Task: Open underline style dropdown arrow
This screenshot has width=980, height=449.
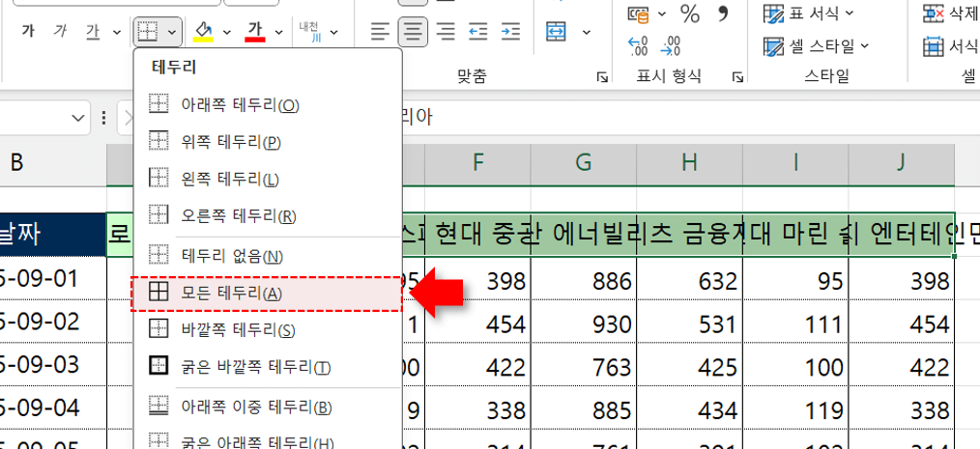Action: 116,32
